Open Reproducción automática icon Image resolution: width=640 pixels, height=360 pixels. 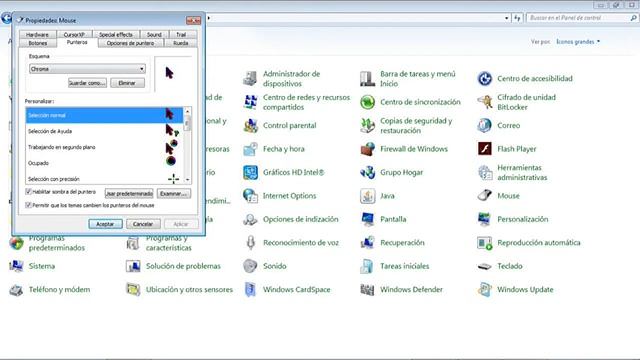click(x=484, y=243)
